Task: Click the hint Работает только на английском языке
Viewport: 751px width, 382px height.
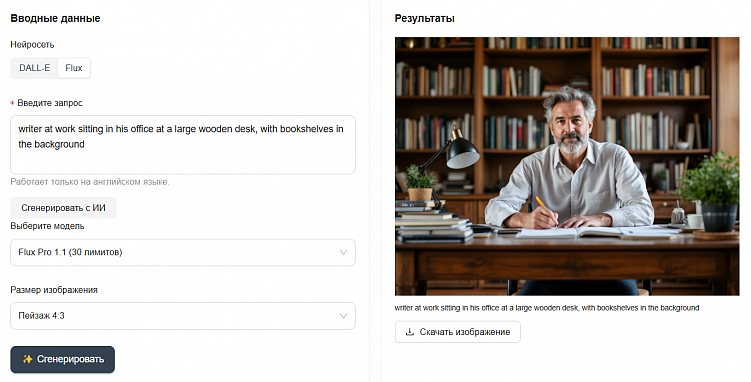Action: click(90, 182)
